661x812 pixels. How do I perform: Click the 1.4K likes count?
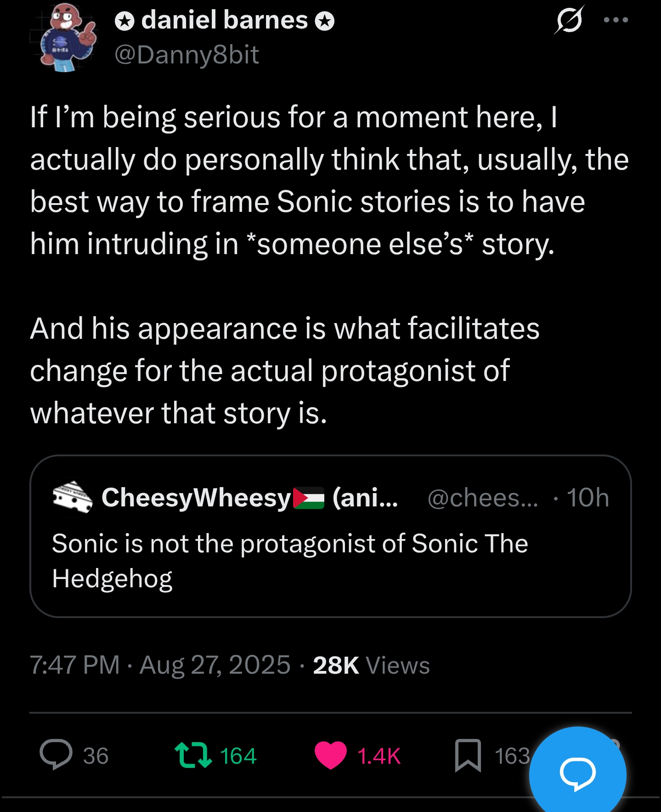[379, 756]
